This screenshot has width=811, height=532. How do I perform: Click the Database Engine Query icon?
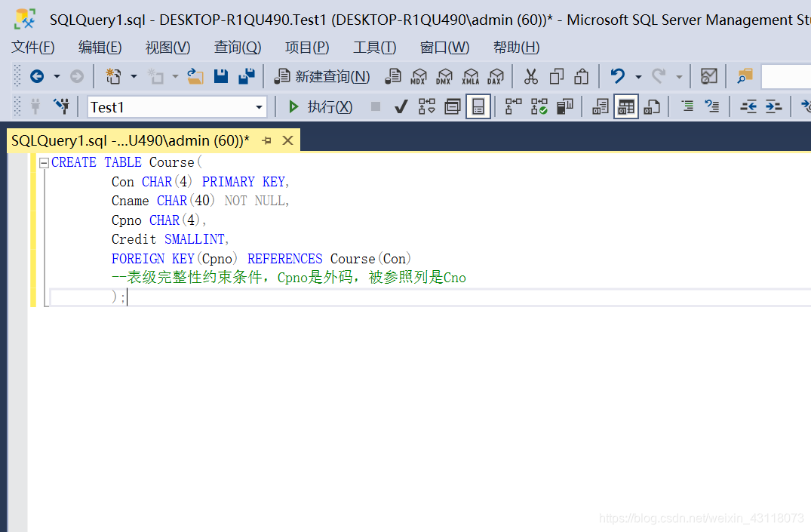pos(393,76)
